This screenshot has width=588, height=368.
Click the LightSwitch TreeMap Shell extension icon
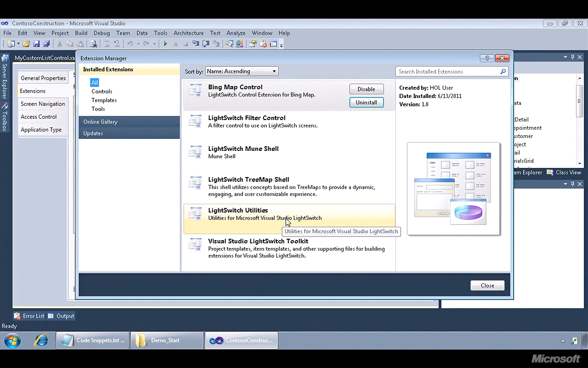(195, 183)
